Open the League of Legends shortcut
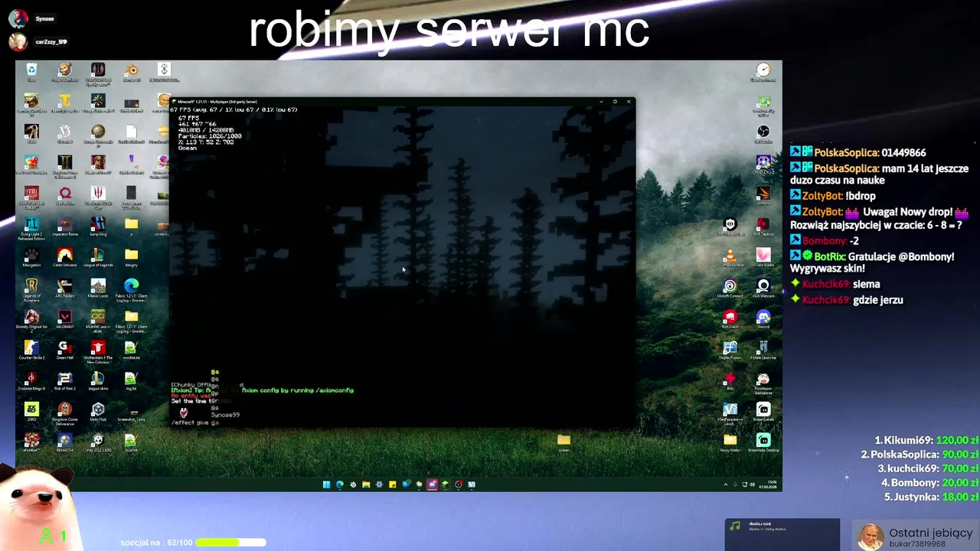Screen dimensions: 980x551 point(98,257)
